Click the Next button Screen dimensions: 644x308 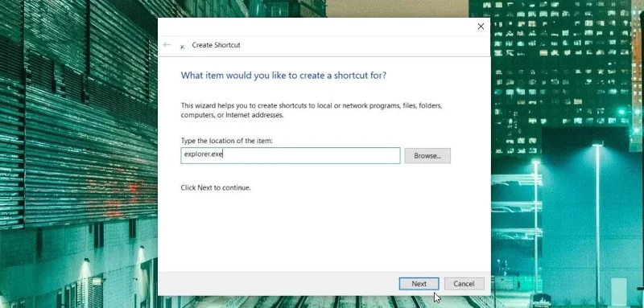[x=419, y=284]
